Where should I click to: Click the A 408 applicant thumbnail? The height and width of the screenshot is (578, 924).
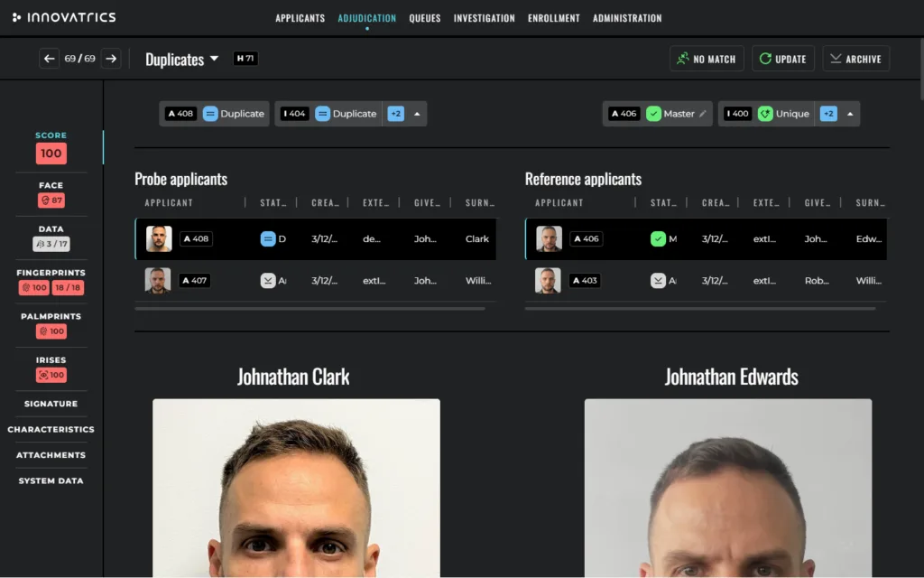(x=159, y=238)
